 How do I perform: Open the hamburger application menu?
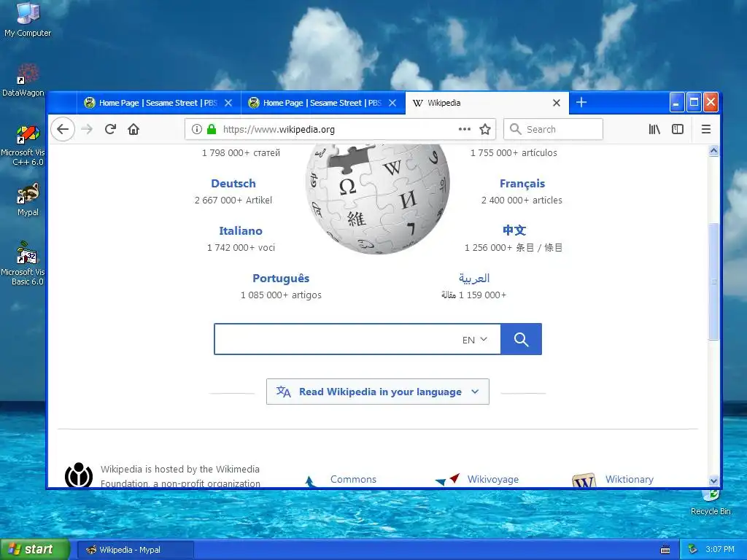coord(706,129)
